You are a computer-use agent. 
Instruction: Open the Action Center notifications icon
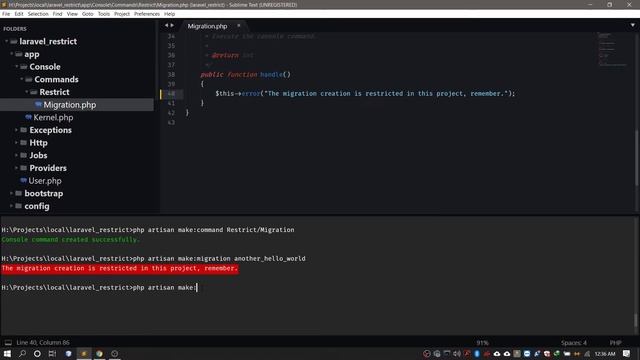pyautogui.click(x=627, y=353)
